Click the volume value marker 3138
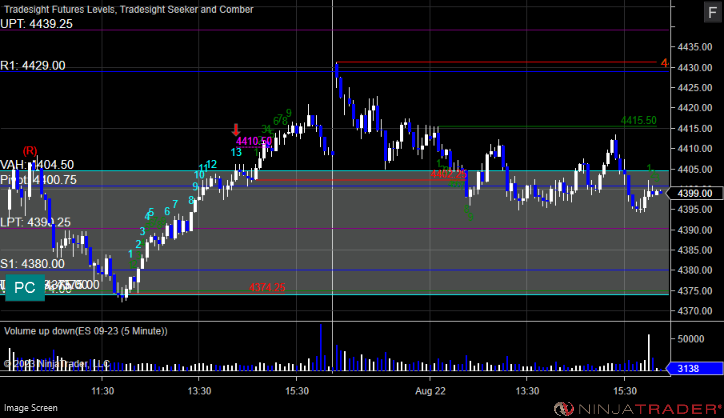The image size is (724, 418). (694, 368)
